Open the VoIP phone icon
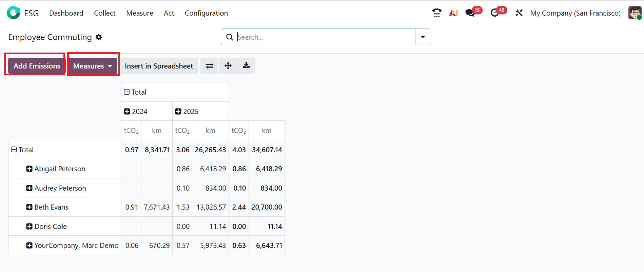 (437, 13)
